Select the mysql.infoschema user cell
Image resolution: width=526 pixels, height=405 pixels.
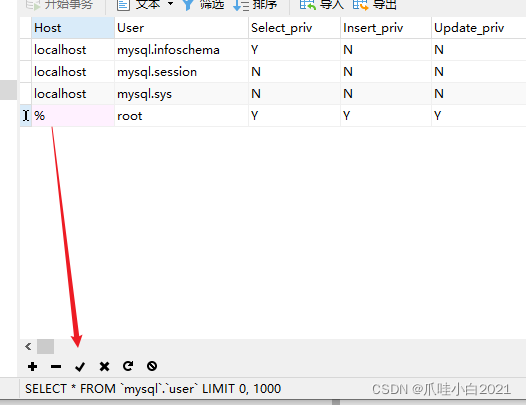pyautogui.click(x=181, y=50)
